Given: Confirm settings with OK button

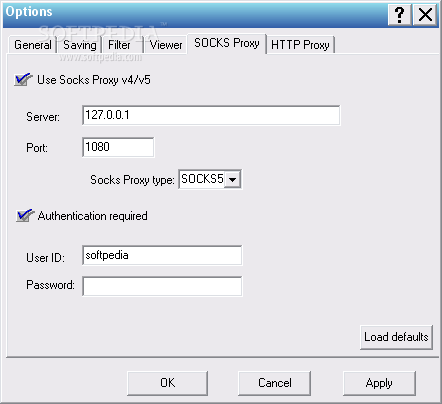Looking at the screenshot, I should click(x=167, y=383).
